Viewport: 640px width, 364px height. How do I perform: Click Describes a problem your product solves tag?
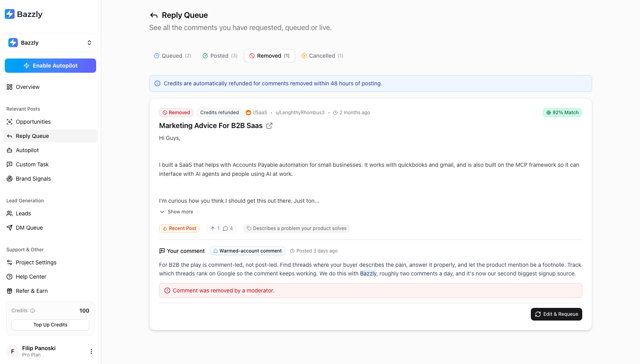coord(297,228)
